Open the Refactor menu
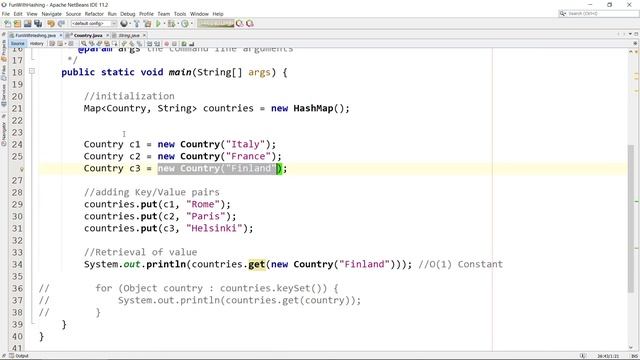640x360 pixels. (94, 14)
